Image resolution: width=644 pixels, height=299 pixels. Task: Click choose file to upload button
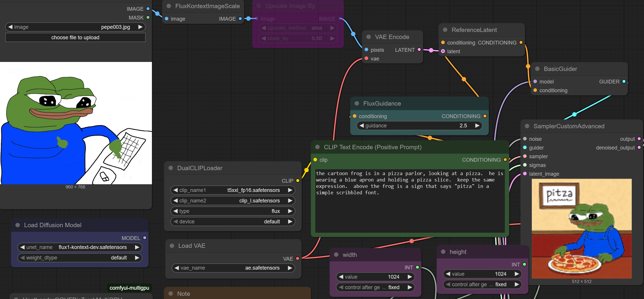click(x=75, y=37)
